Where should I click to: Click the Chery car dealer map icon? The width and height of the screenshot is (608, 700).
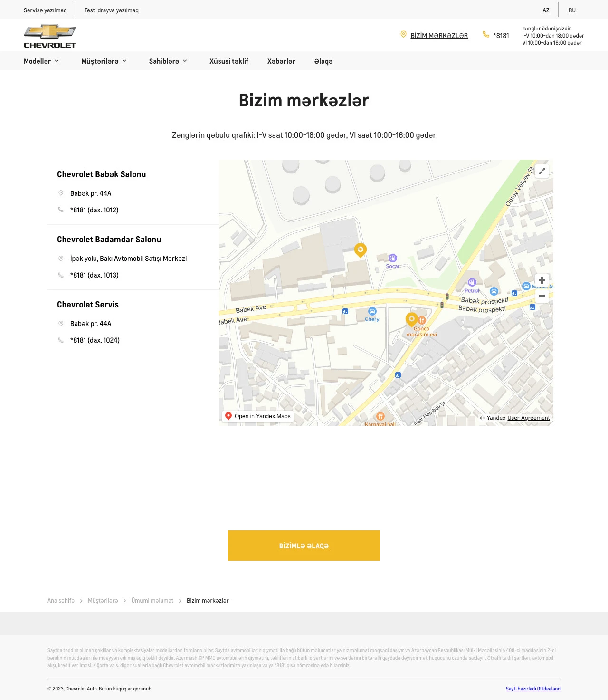coord(372,311)
